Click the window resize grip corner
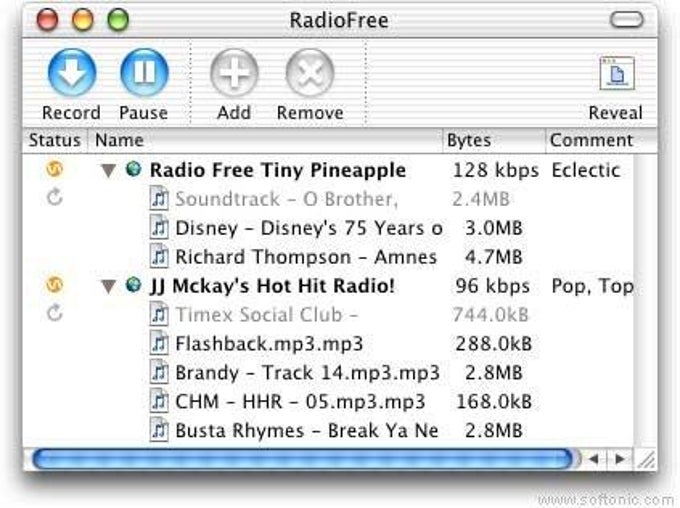 (x=647, y=459)
